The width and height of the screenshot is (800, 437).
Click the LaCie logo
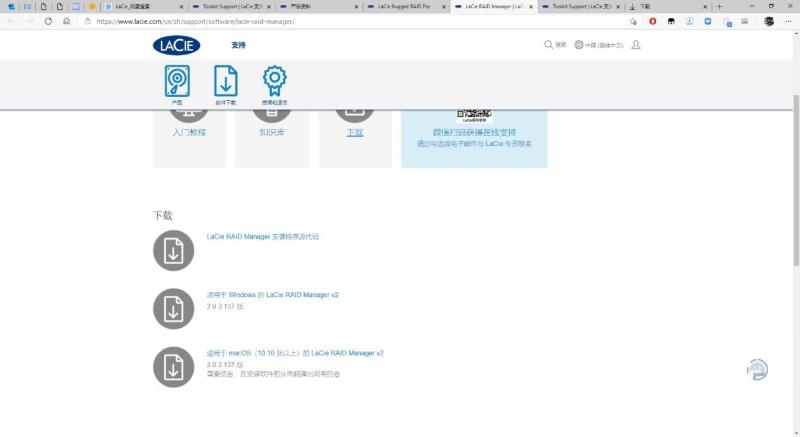tap(177, 45)
